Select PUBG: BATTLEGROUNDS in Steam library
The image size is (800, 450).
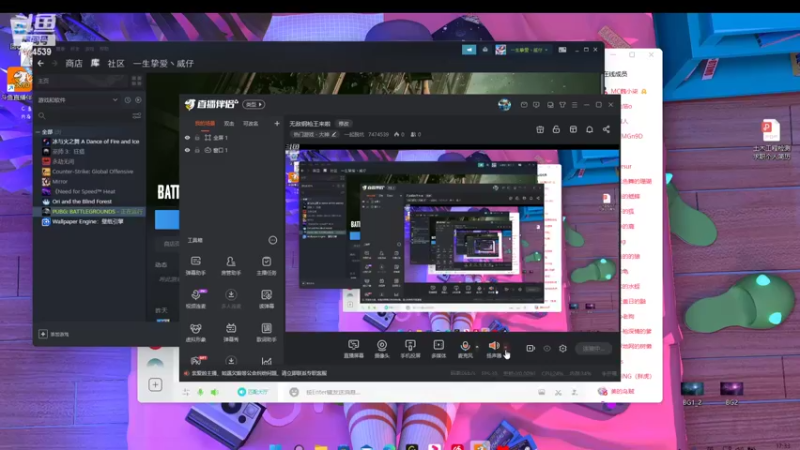[x=93, y=211]
